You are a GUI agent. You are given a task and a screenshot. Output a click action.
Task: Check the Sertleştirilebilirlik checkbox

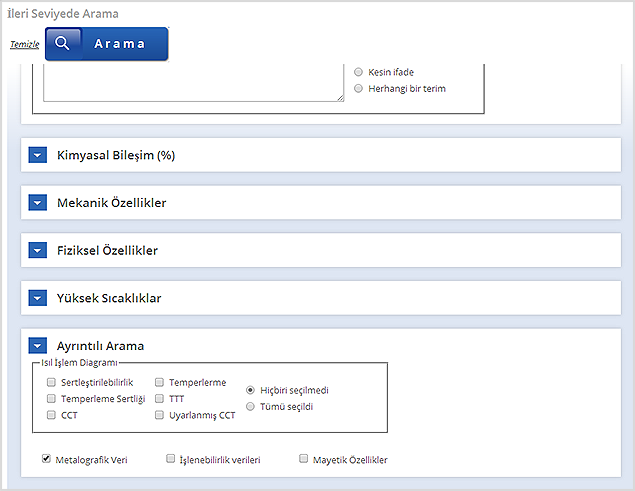point(51,382)
